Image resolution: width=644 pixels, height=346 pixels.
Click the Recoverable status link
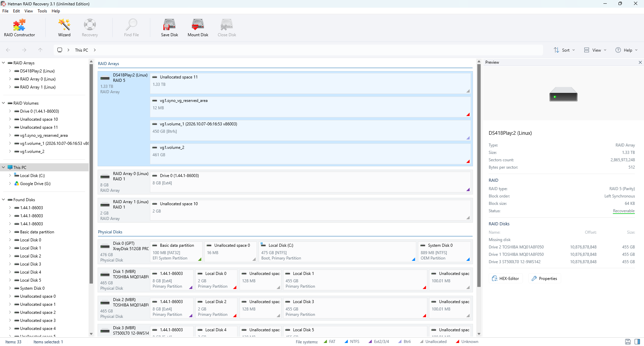[624, 211]
